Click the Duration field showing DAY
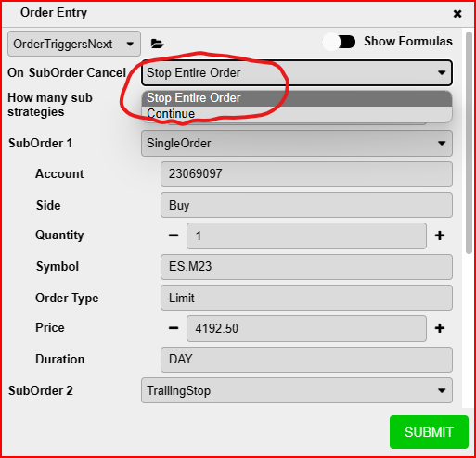Image resolution: width=476 pixels, height=458 pixels. (x=306, y=360)
